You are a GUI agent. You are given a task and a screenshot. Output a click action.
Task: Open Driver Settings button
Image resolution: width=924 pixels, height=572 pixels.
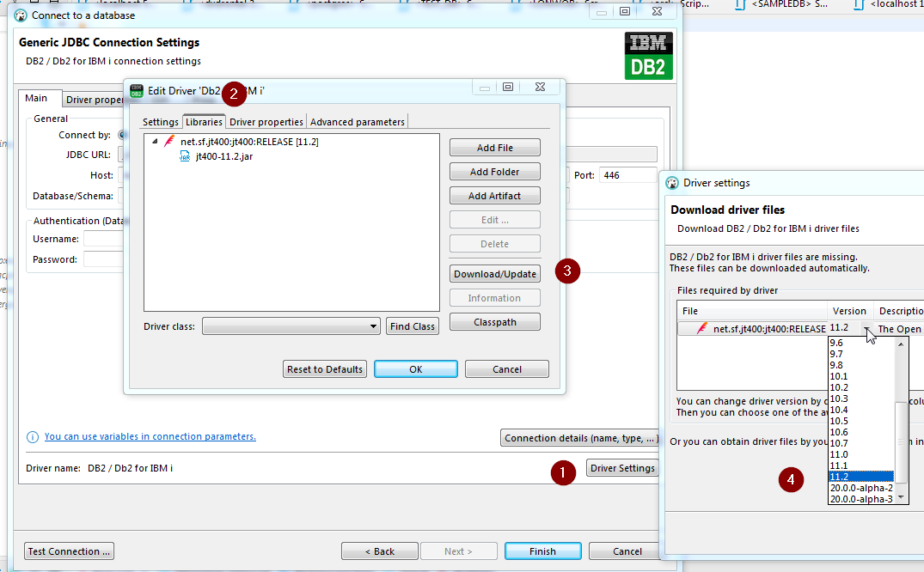coord(622,468)
